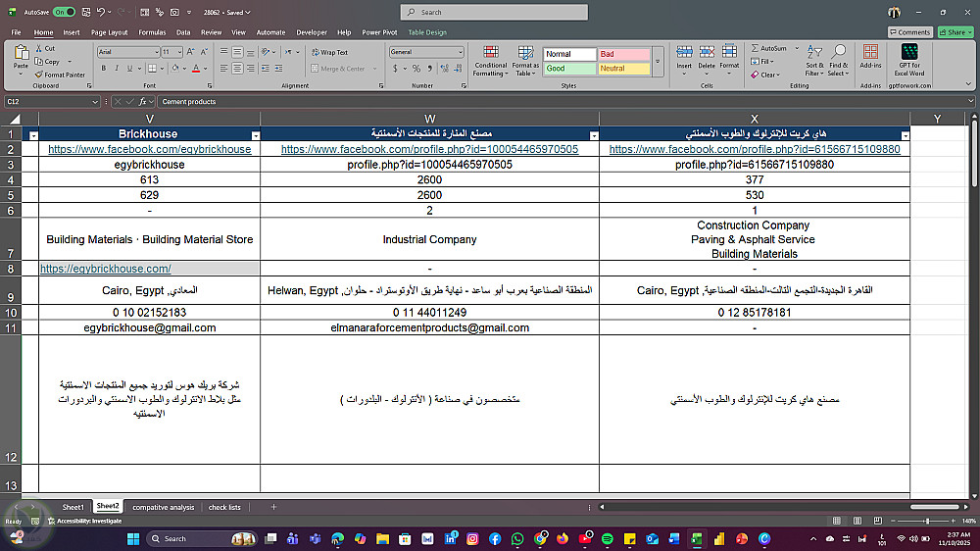Switch to Page Layout view icon
This screenshot has width=980, height=551.
[x=857, y=521]
